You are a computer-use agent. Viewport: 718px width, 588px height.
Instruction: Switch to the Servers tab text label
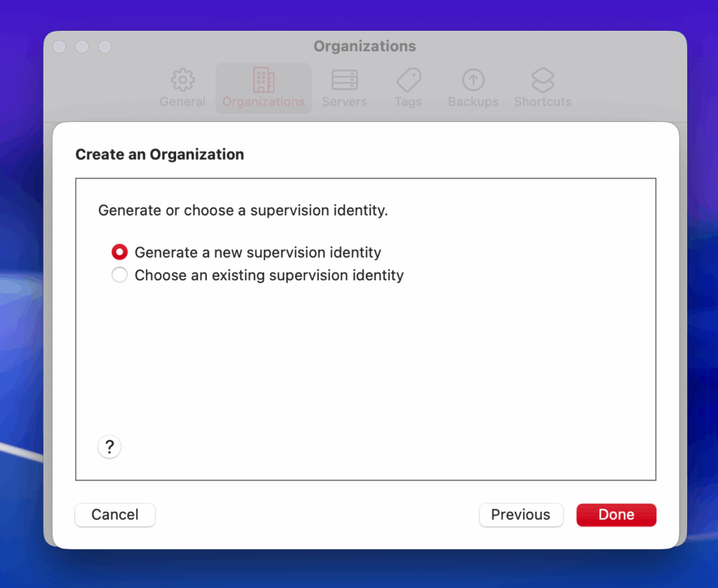coord(344,102)
